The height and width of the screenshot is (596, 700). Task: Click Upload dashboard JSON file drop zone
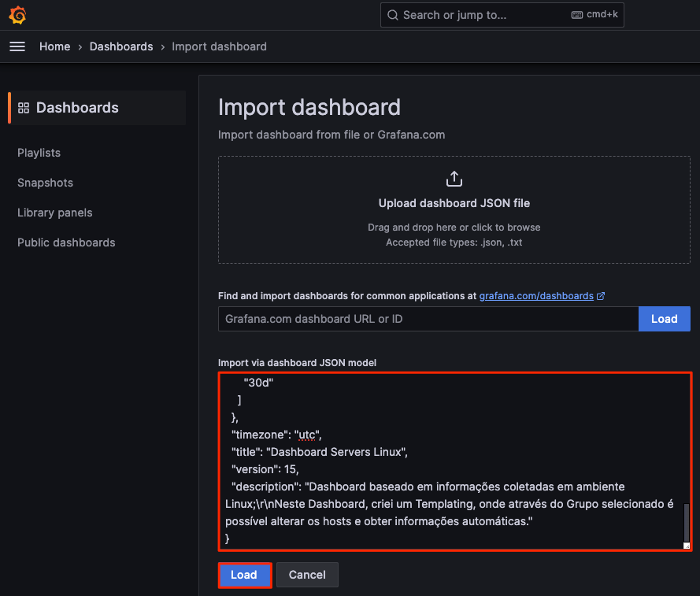pyautogui.click(x=454, y=210)
